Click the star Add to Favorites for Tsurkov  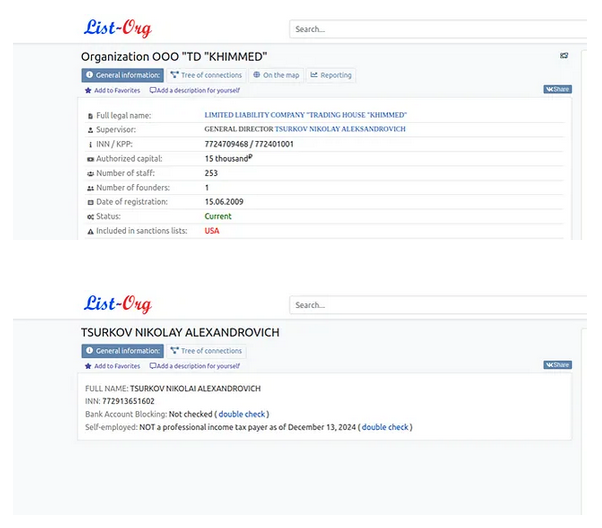(x=112, y=366)
